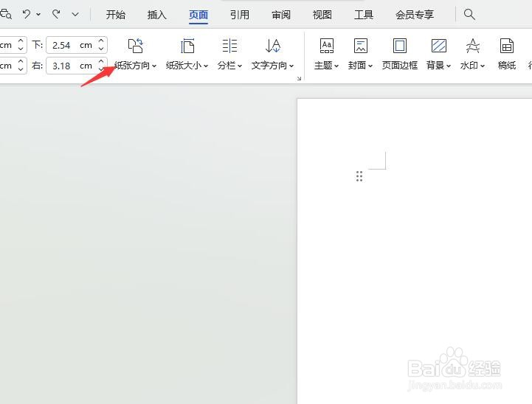Go to the 引用 tab

coord(240,15)
